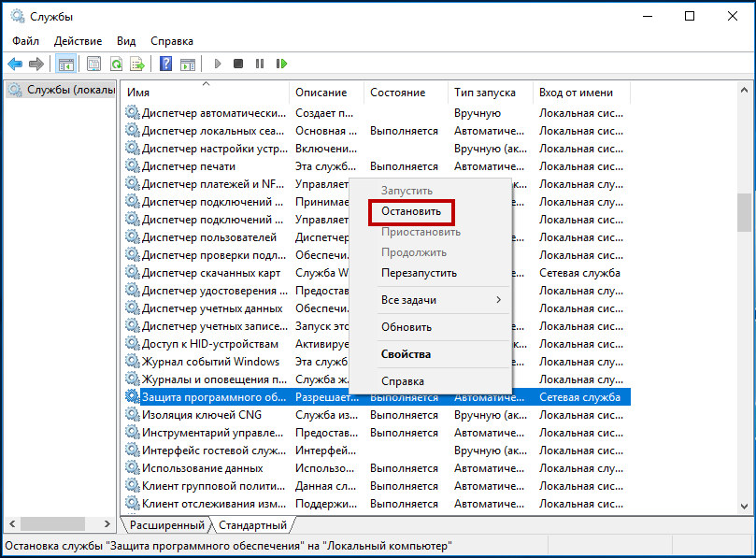756x558 pixels.
Task: Switch to the Стандартный tab
Action: pos(252,525)
